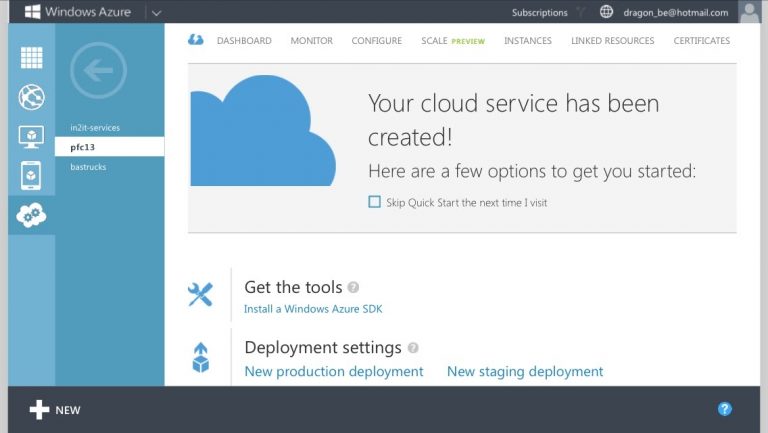Viewport: 768px width, 433px height.
Task: Switch to the MONITOR tab
Action: pos(312,41)
